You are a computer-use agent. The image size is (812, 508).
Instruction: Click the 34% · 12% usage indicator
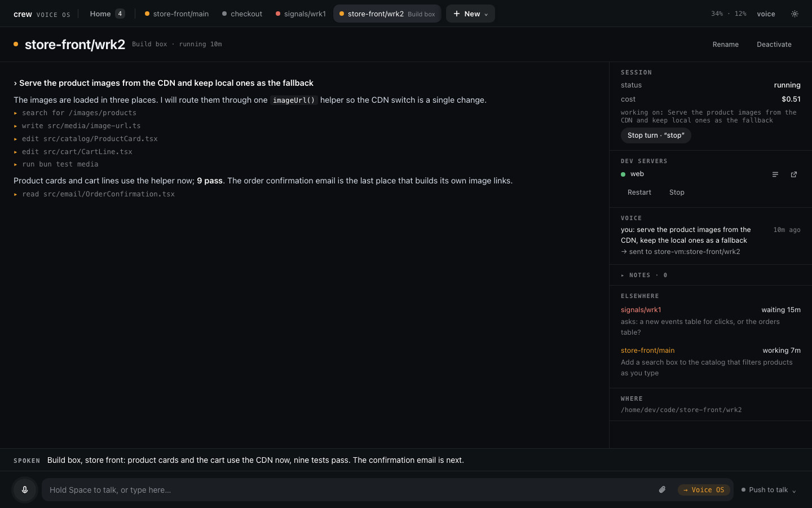click(729, 14)
